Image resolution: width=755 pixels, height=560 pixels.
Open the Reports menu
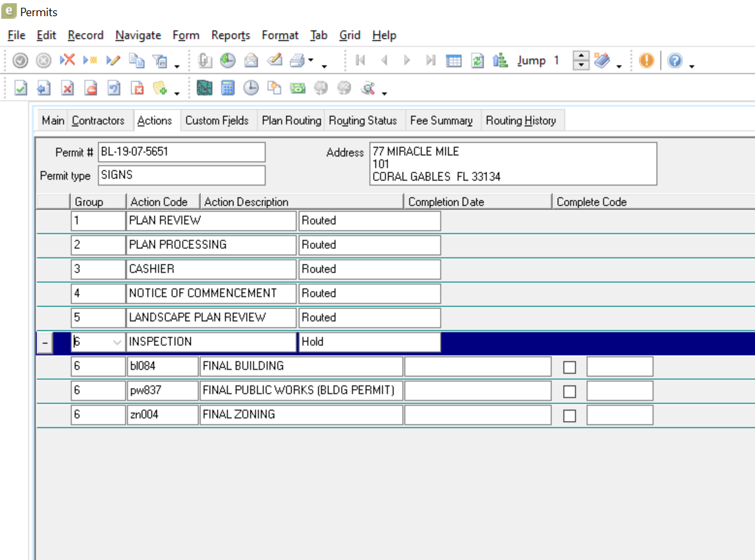pyautogui.click(x=230, y=35)
